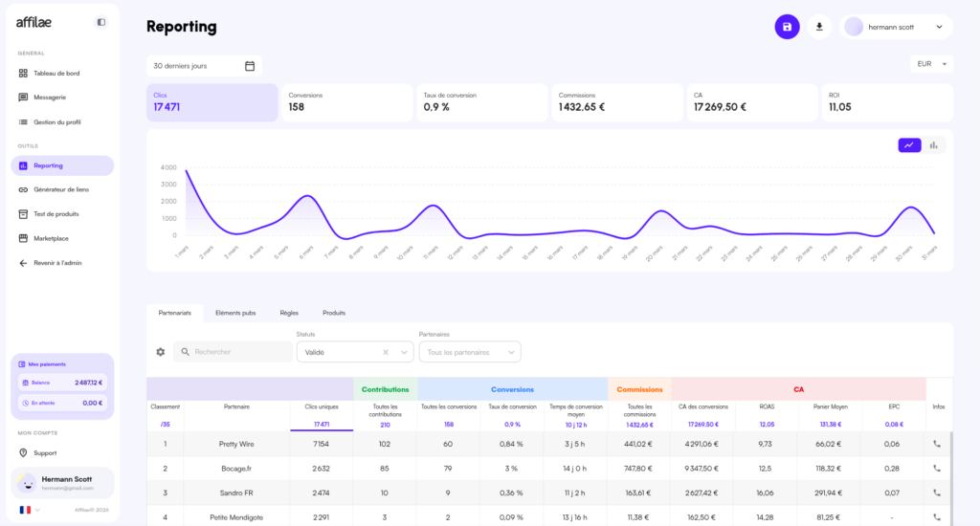Switch to bar chart view
The width and height of the screenshot is (980, 526).
[933, 145]
